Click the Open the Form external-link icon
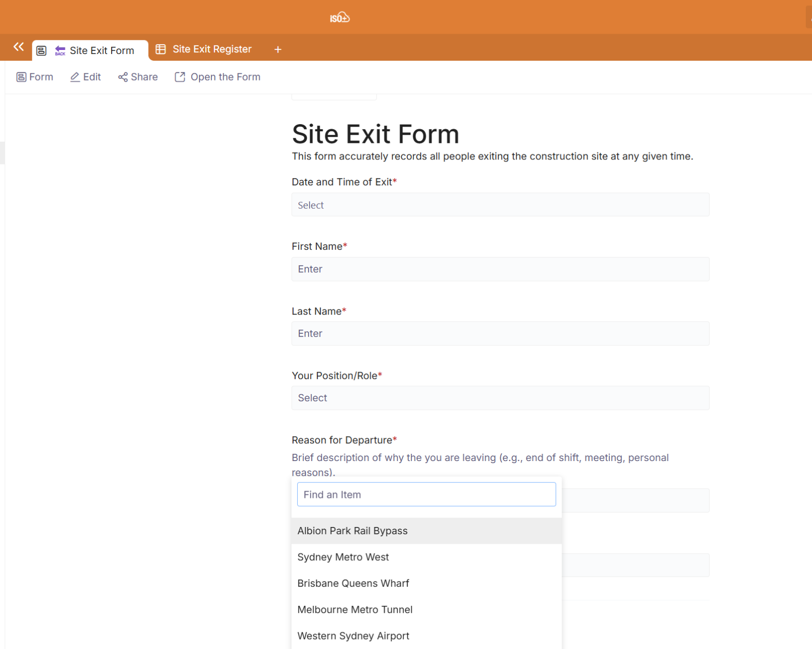812x649 pixels. click(x=180, y=77)
